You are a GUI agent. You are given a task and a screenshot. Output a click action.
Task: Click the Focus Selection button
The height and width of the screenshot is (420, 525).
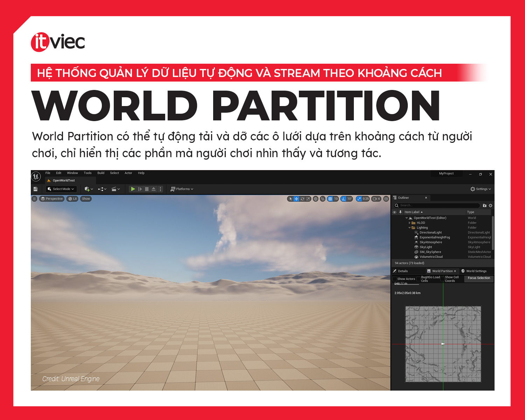point(479,278)
